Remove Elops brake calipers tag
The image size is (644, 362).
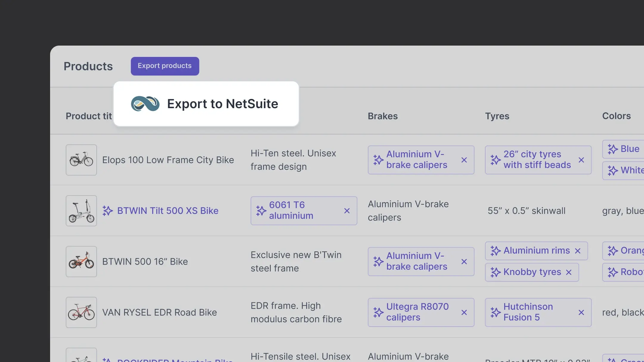coord(464,160)
